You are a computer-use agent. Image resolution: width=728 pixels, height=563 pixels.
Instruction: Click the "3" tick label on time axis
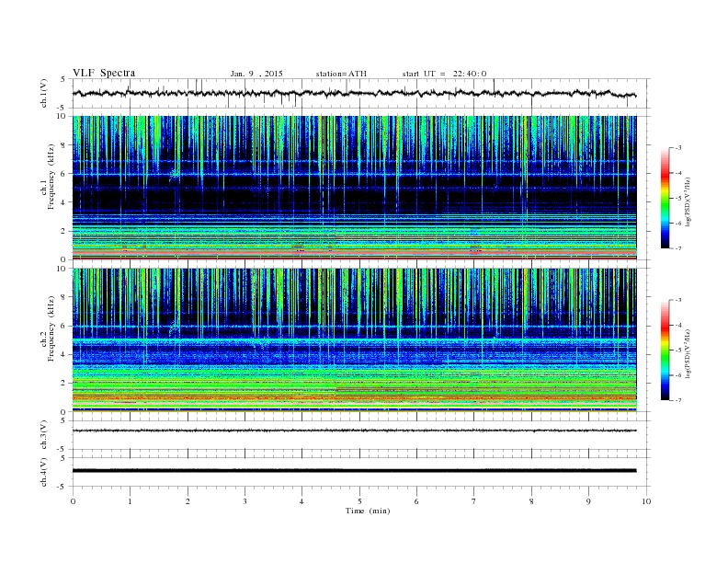(x=245, y=501)
